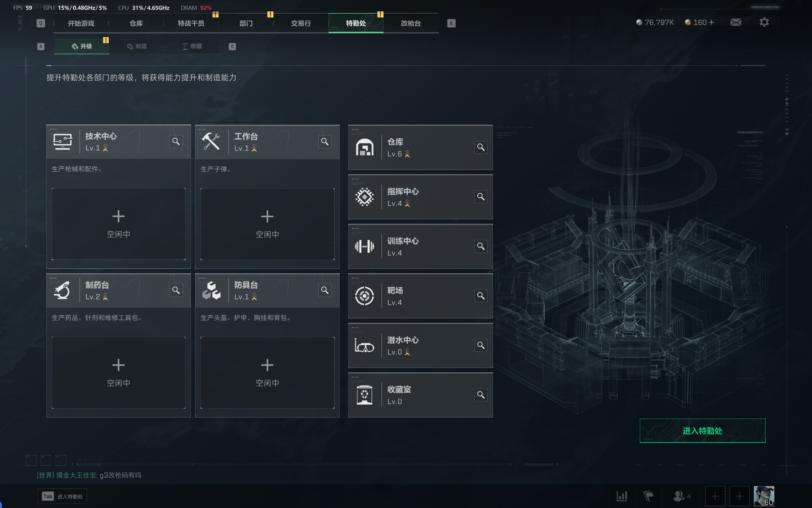Switch to top 仓库 tab

click(x=136, y=23)
